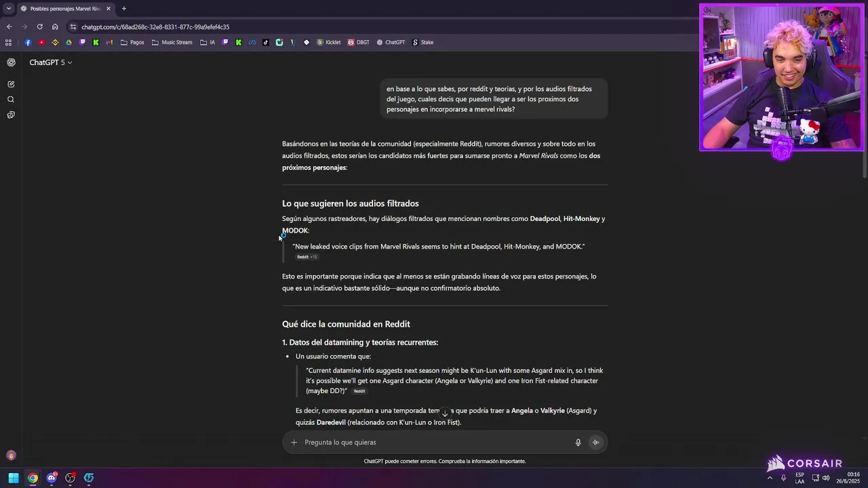Open the first Twitch bookmark

82,42
